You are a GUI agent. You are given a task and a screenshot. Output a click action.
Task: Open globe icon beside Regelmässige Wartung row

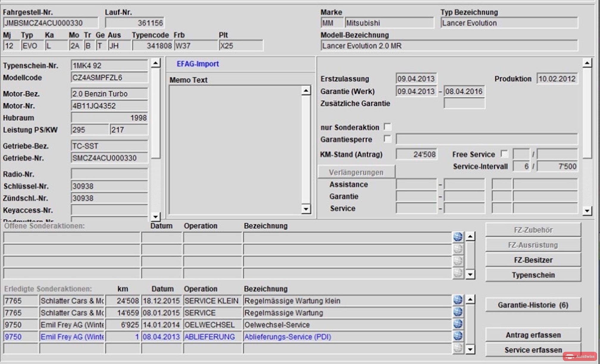(458, 312)
